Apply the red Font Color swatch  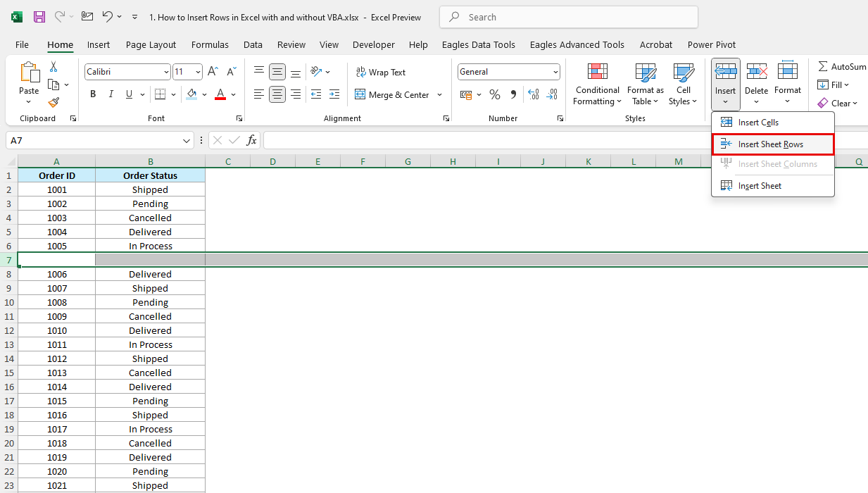click(x=220, y=94)
